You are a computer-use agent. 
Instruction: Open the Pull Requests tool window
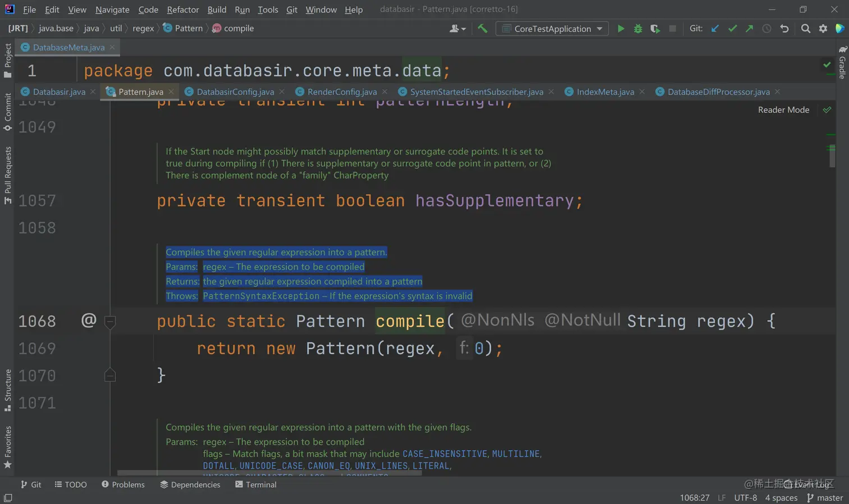tap(8, 176)
